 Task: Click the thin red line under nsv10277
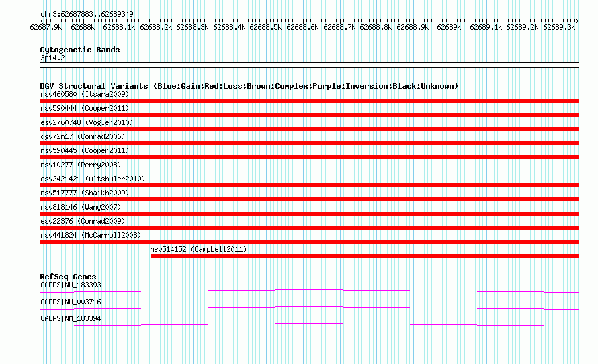309,171
